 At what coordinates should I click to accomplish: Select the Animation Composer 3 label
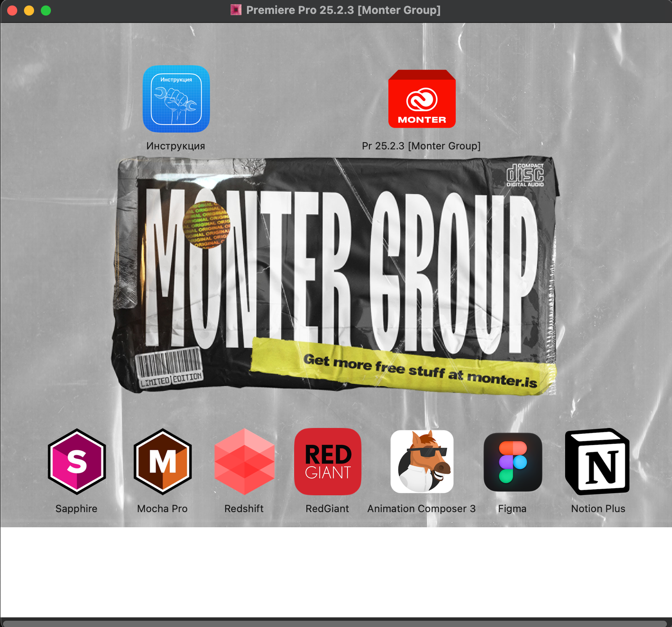pyautogui.click(x=422, y=509)
